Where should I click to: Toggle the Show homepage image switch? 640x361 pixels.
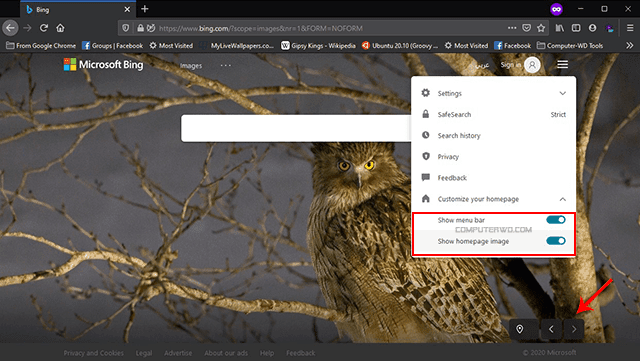tap(556, 241)
